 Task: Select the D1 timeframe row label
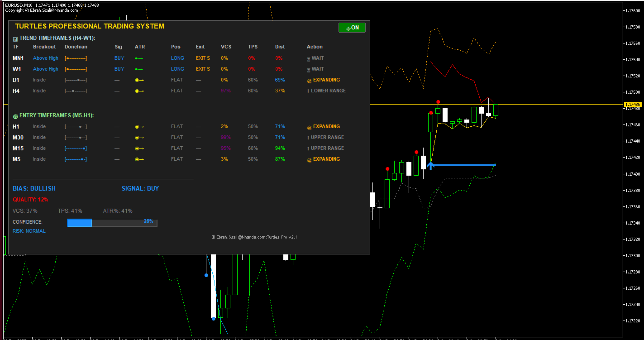[x=16, y=80]
